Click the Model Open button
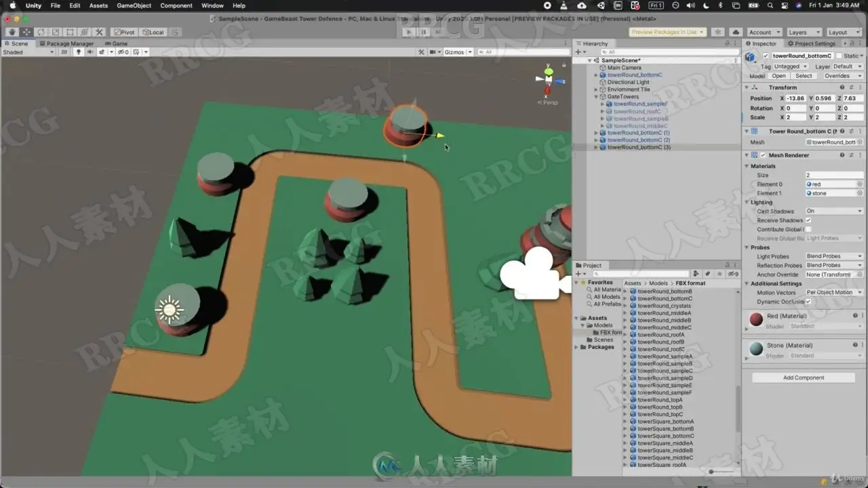The image size is (868, 488). [778, 76]
